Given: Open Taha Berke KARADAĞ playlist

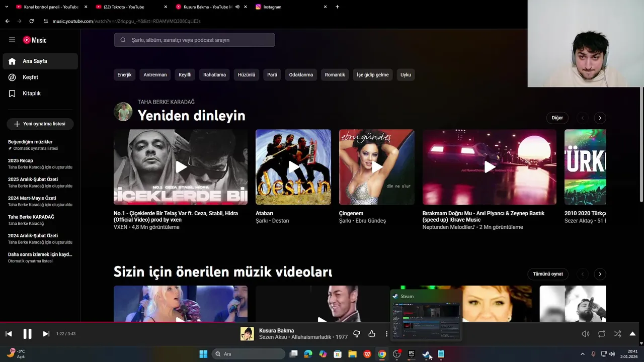Looking at the screenshot, I should (40, 220).
